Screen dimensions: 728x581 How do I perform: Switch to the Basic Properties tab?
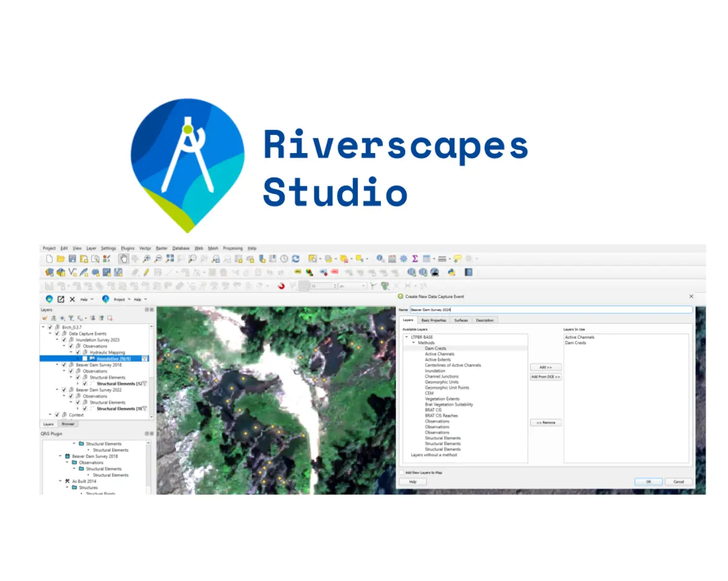434,320
